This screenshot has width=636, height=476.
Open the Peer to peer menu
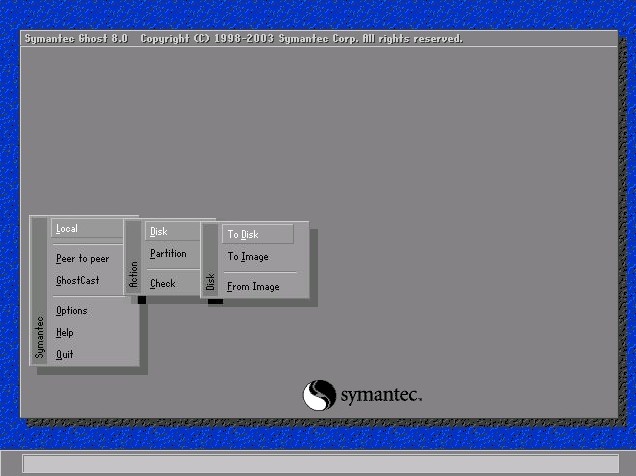83,259
